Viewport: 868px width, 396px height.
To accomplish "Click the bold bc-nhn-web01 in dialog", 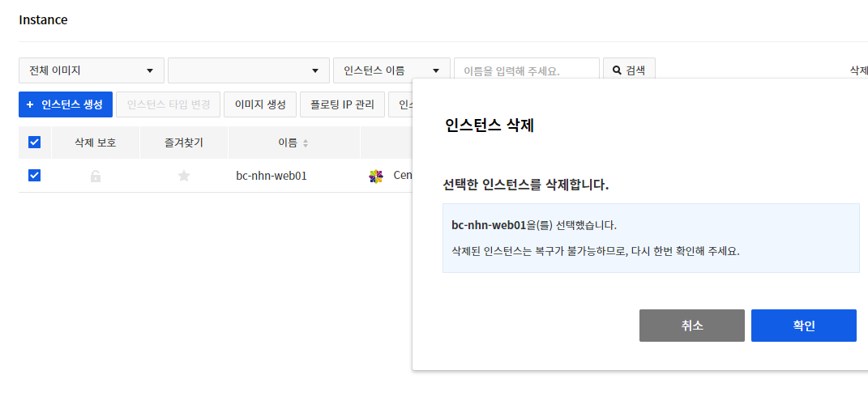I will tap(488, 226).
